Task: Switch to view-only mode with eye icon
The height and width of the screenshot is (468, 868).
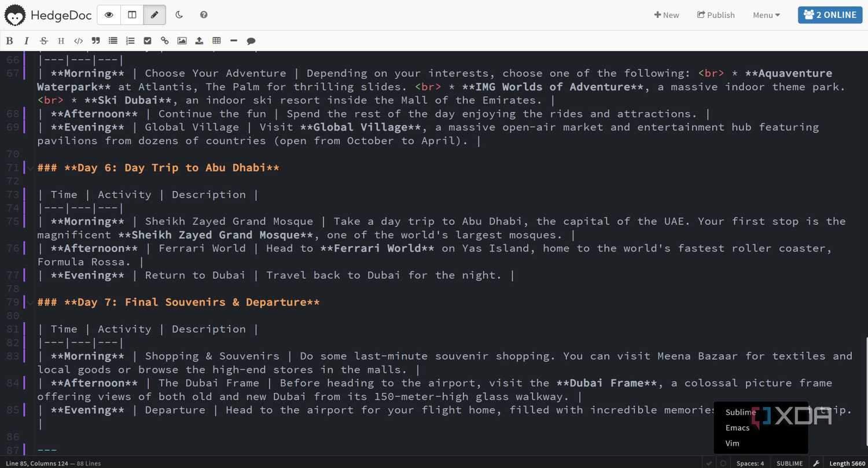Action: (109, 15)
